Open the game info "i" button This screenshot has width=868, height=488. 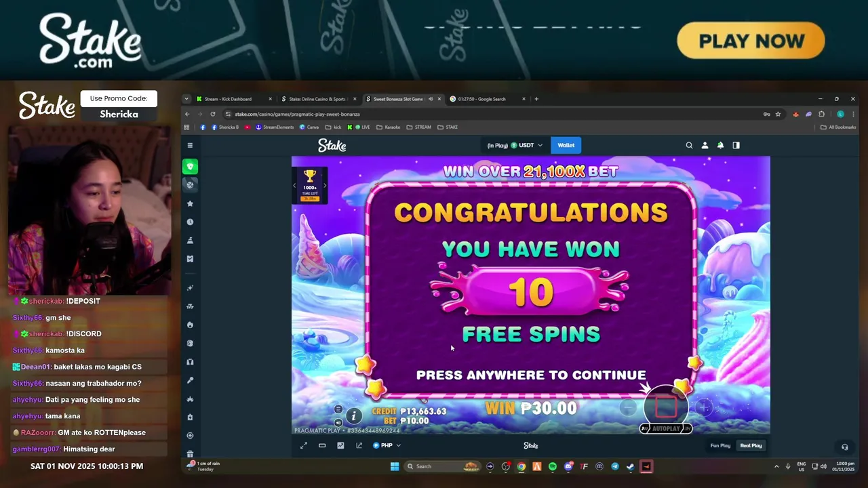click(x=353, y=416)
